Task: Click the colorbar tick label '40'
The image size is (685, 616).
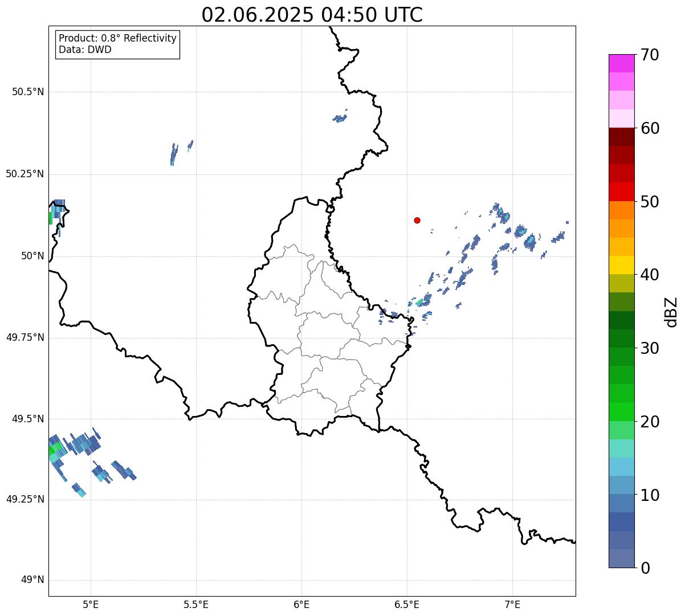Action: pos(650,275)
